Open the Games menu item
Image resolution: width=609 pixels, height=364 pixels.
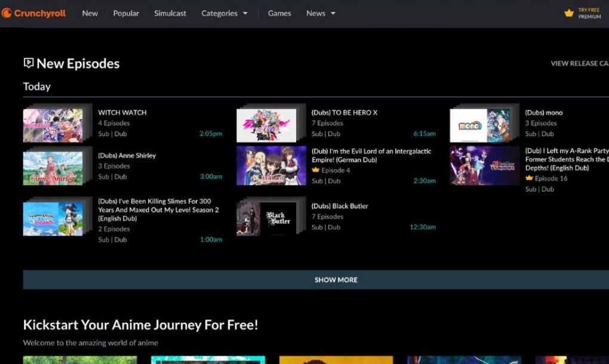tap(279, 13)
